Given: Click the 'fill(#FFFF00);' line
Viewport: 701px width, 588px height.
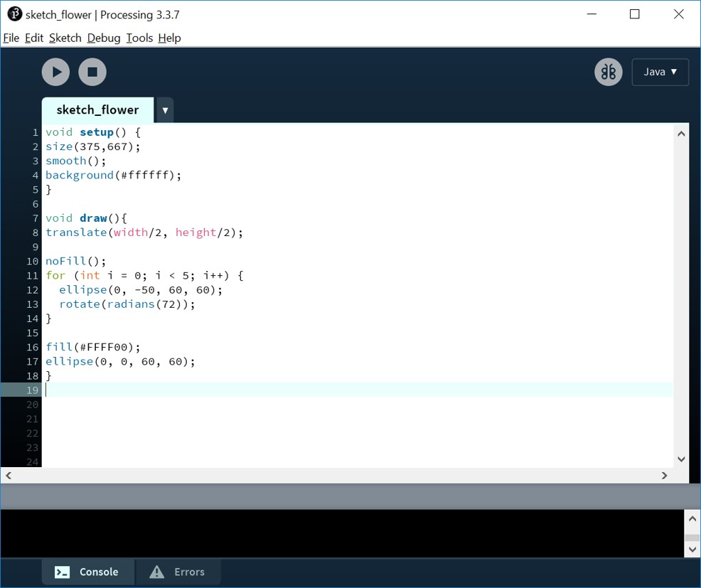Looking at the screenshot, I should click(93, 347).
